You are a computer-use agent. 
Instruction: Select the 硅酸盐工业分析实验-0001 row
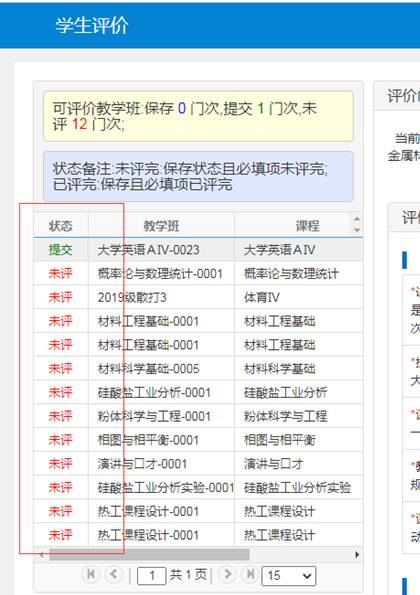pos(198,488)
